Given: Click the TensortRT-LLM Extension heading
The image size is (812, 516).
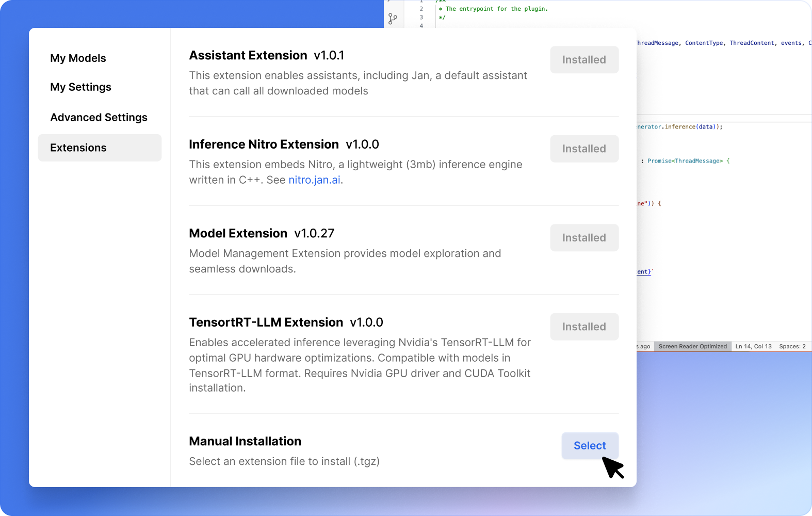Looking at the screenshot, I should [x=266, y=322].
